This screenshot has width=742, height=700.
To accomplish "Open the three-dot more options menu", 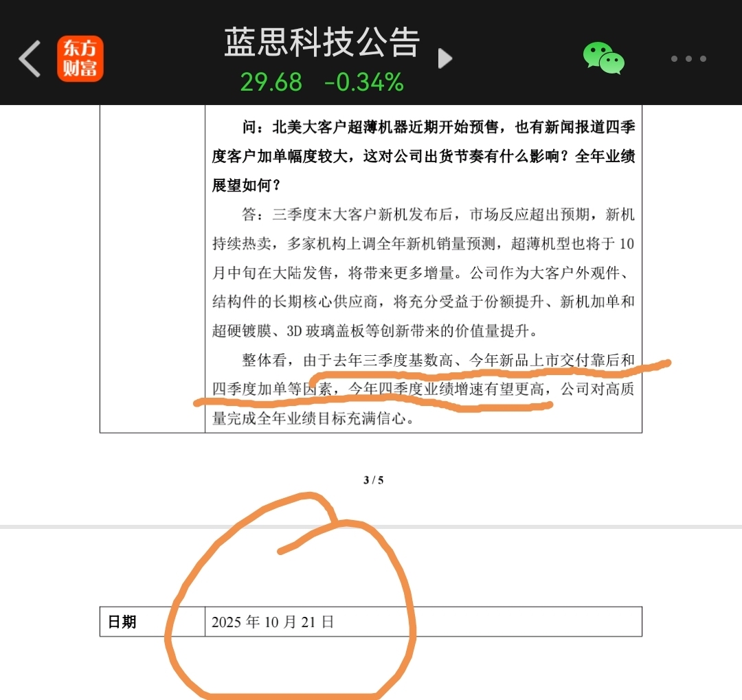I will pos(688,58).
